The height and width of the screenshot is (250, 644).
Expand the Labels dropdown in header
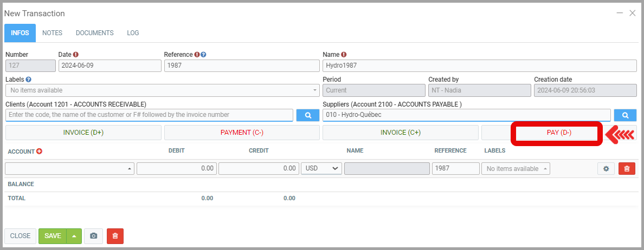(315, 90)
